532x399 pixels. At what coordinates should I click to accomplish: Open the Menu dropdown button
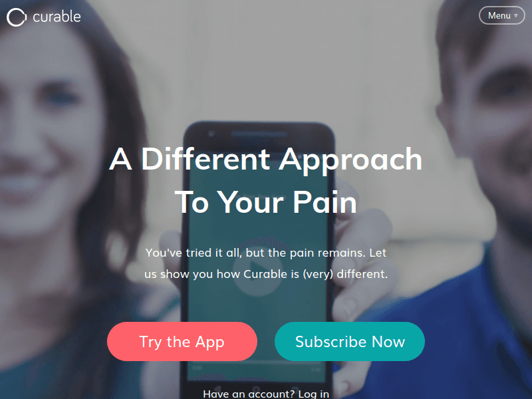(502, 15)
